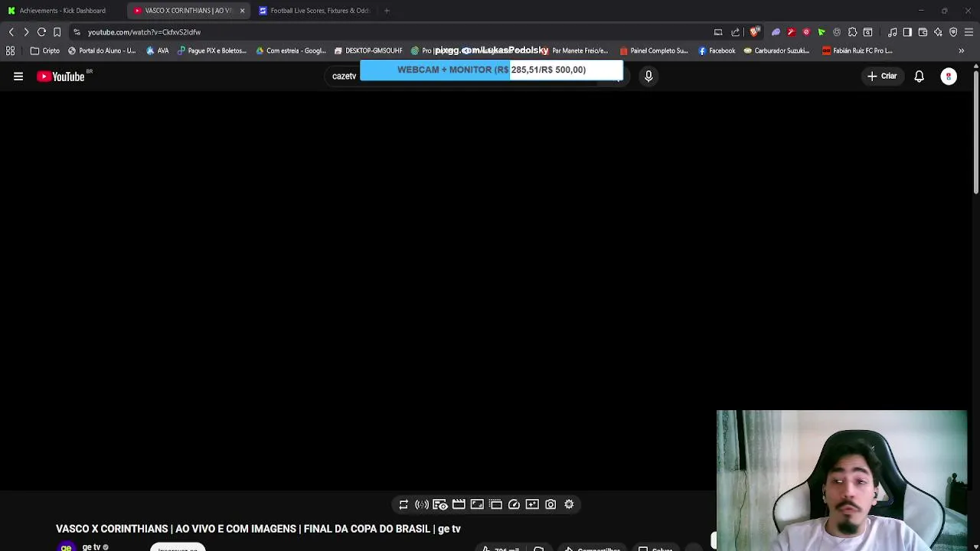This screenshot has height=551, width=980.
Task: Click the cast screen icon in address bar
Action: click(718, 32)
